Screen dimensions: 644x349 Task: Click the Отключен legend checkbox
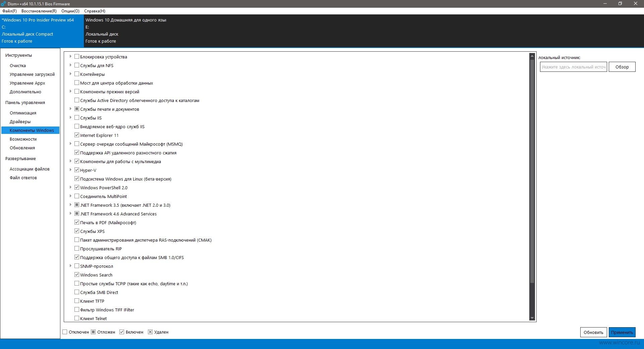tap(65, 332)
